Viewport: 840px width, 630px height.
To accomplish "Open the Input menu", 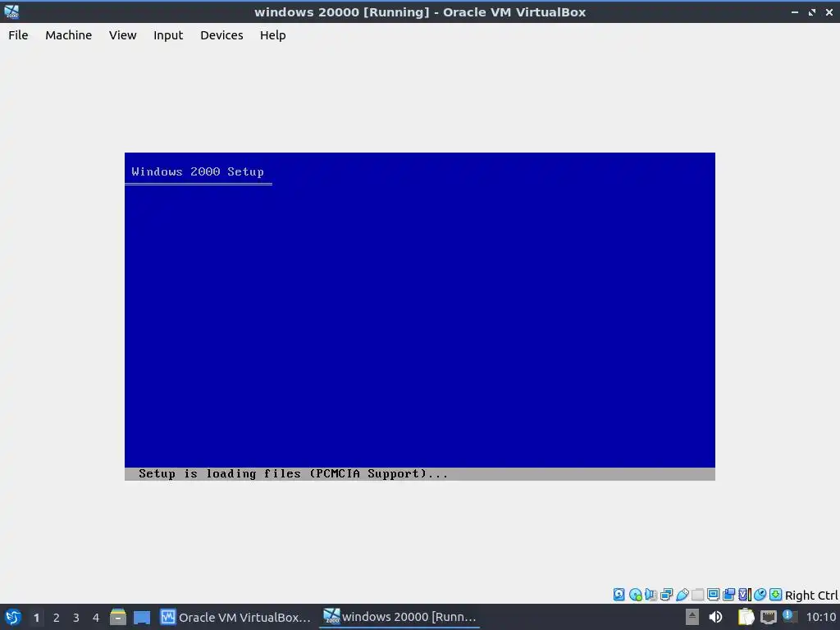I will pos(168,35).
